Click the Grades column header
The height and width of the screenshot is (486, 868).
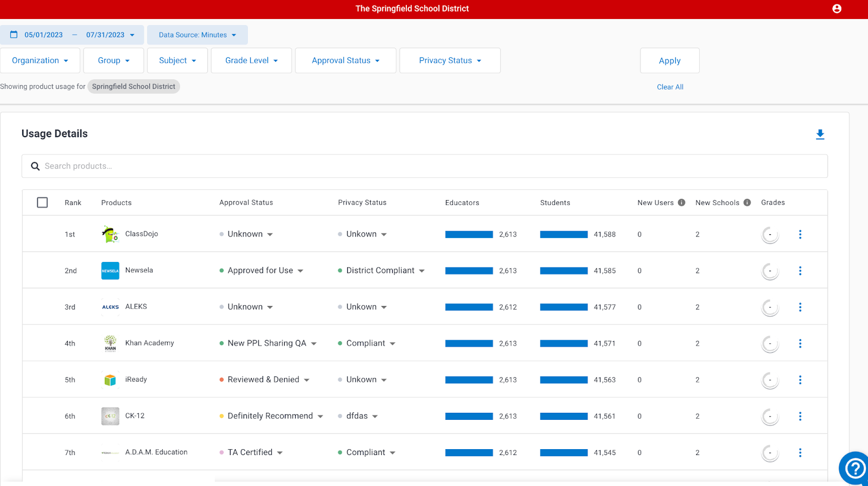point(773,202)
